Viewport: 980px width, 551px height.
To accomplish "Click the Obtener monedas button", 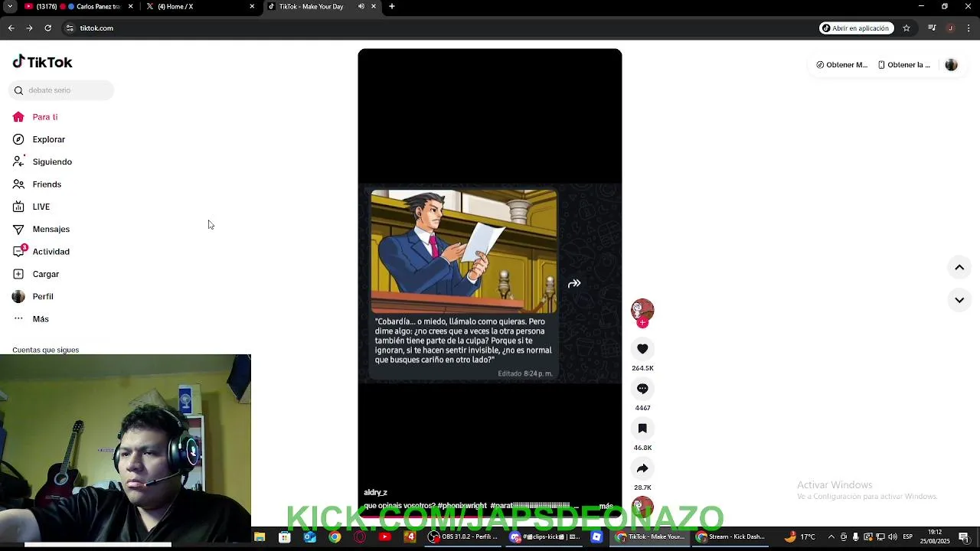I will [x=841, y=65].
